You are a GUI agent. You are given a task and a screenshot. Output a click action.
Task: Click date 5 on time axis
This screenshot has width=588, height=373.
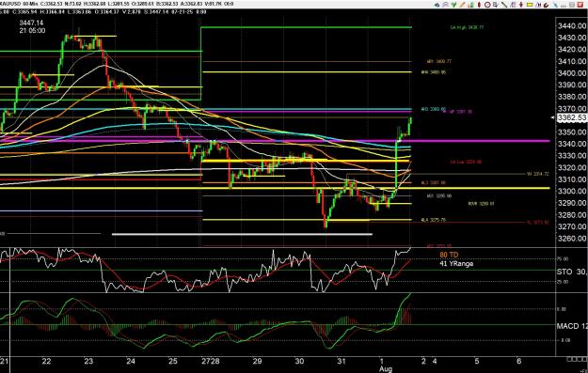click(477, 362)
